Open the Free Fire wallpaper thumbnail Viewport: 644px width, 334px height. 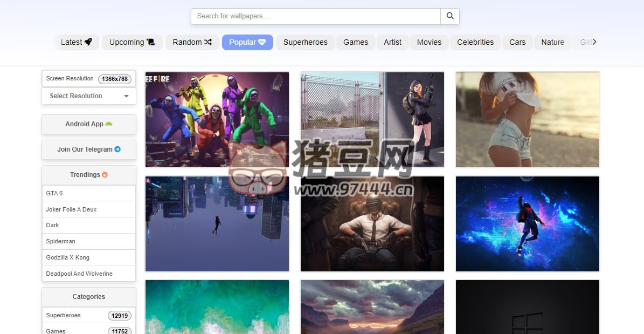tap(217, 119)
